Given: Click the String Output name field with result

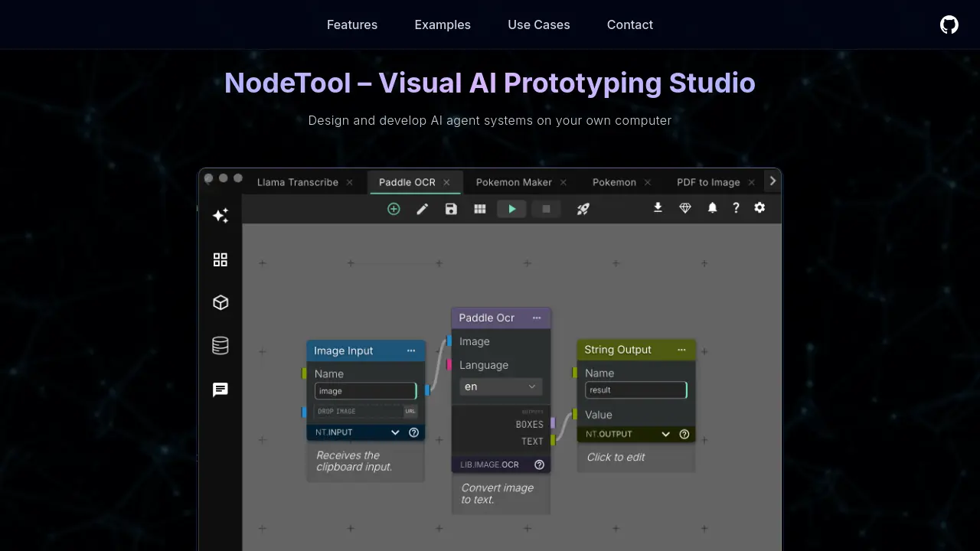Looking at the screenshot, I should [x=636, y=390].
